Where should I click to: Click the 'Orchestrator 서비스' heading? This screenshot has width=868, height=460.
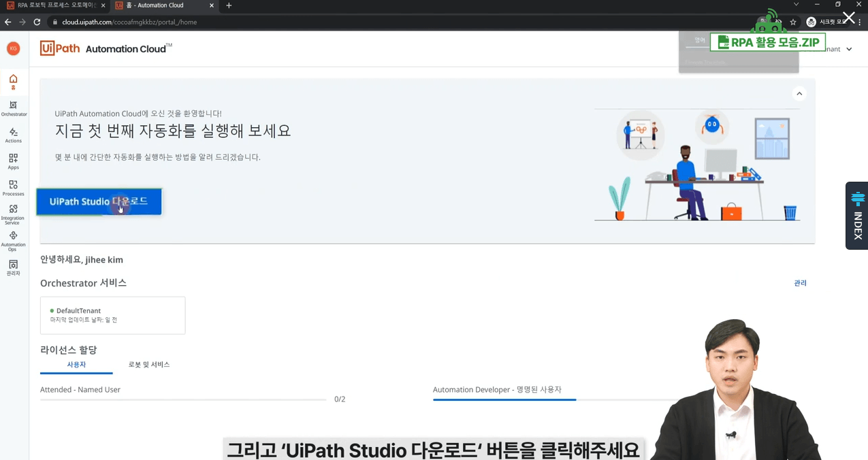83,283
